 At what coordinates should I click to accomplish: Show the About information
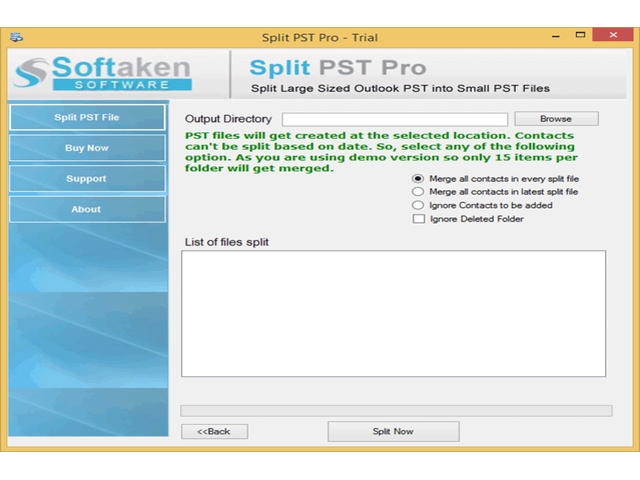pyautogui.click(x=87, y=209)
